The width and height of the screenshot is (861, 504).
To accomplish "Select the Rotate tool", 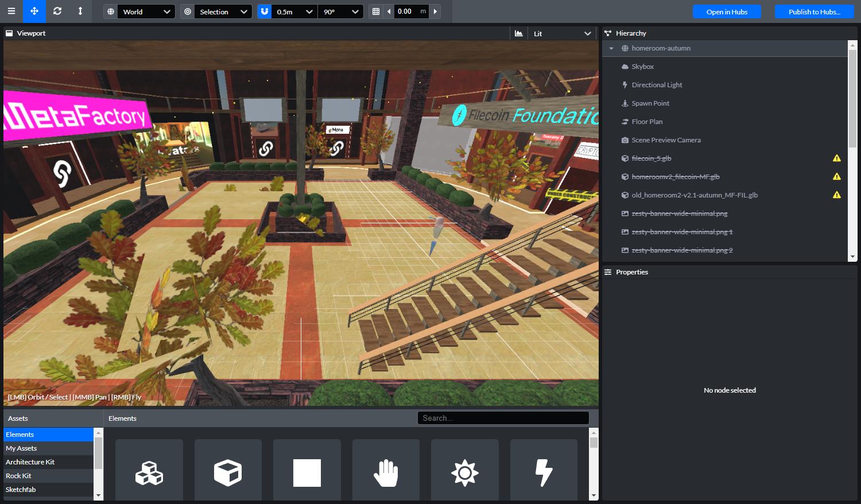I will [x=57, y=11].
